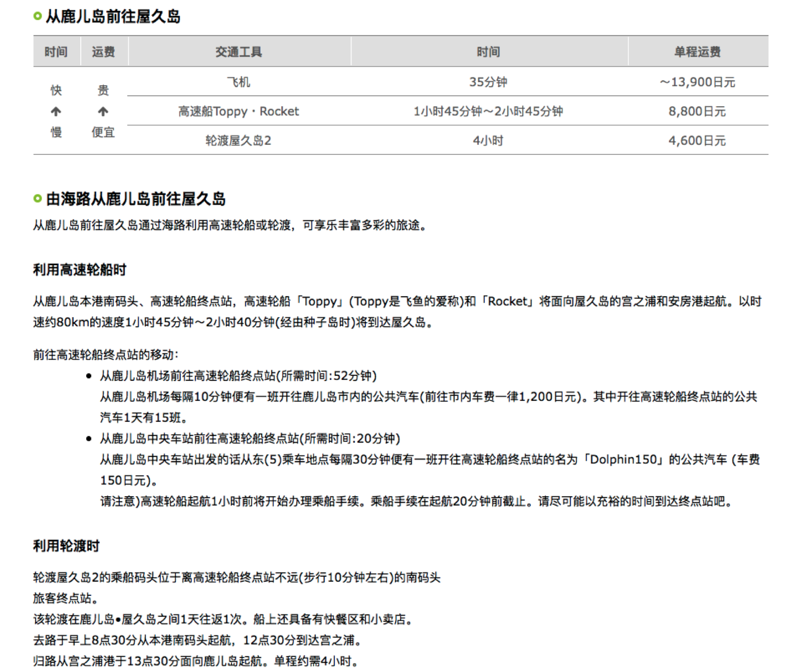Viewport: 802px width, 672px height.
Task: Click the heading 从鹿儿岛前往屋久岛
Action: [113, 17]
